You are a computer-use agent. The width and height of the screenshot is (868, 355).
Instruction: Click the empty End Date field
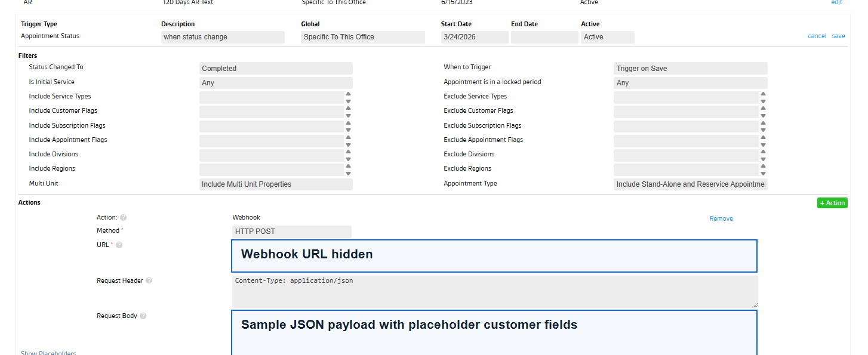544,37
